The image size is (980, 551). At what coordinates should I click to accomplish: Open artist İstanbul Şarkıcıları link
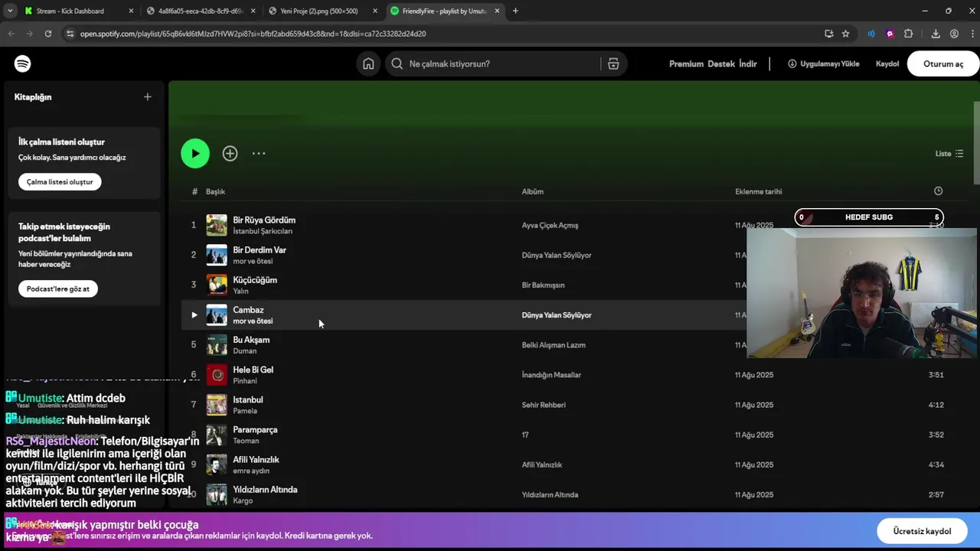point(263,231)
